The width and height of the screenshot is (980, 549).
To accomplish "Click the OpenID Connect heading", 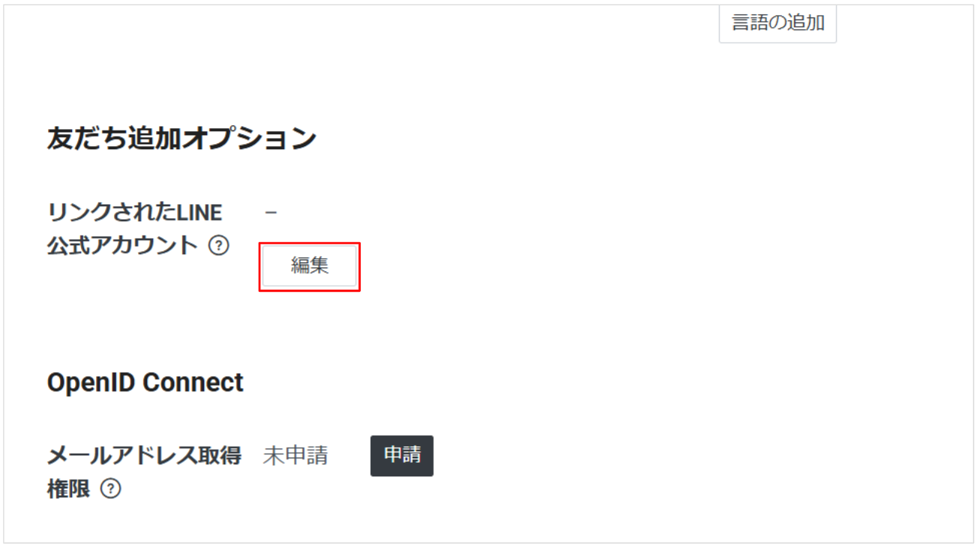I will 145,382.
